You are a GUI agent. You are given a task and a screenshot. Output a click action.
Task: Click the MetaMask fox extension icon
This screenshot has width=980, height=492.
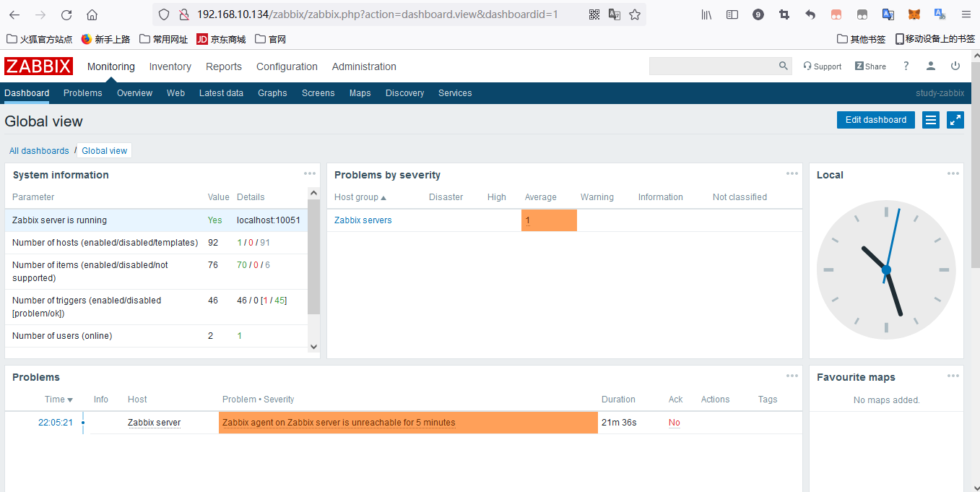coord(914,14)
